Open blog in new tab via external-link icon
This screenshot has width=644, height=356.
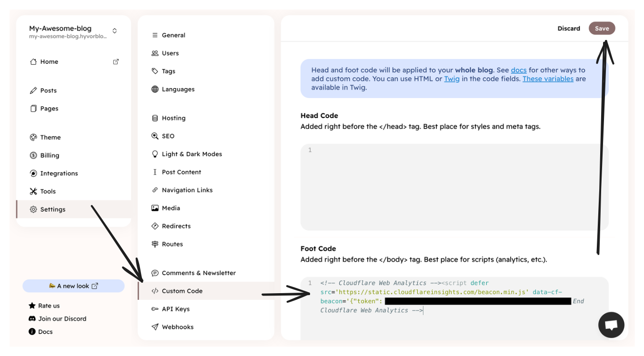[x=116, y=61]
